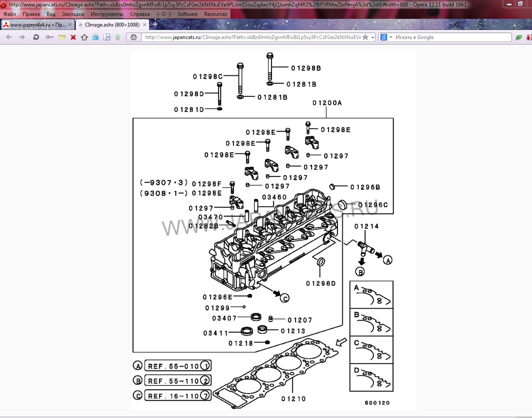532x418 pixels.
Task: Click the green fingerprint toolbar icon
Action: point(118,37)
